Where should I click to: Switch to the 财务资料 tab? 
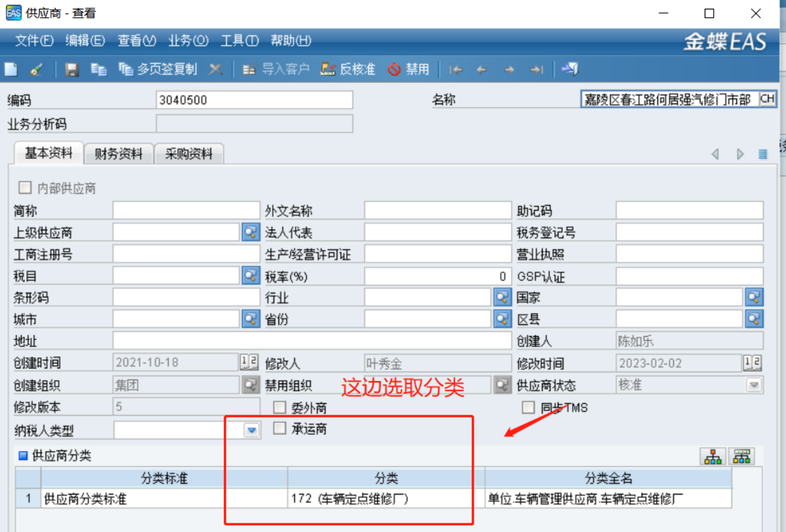119,154
